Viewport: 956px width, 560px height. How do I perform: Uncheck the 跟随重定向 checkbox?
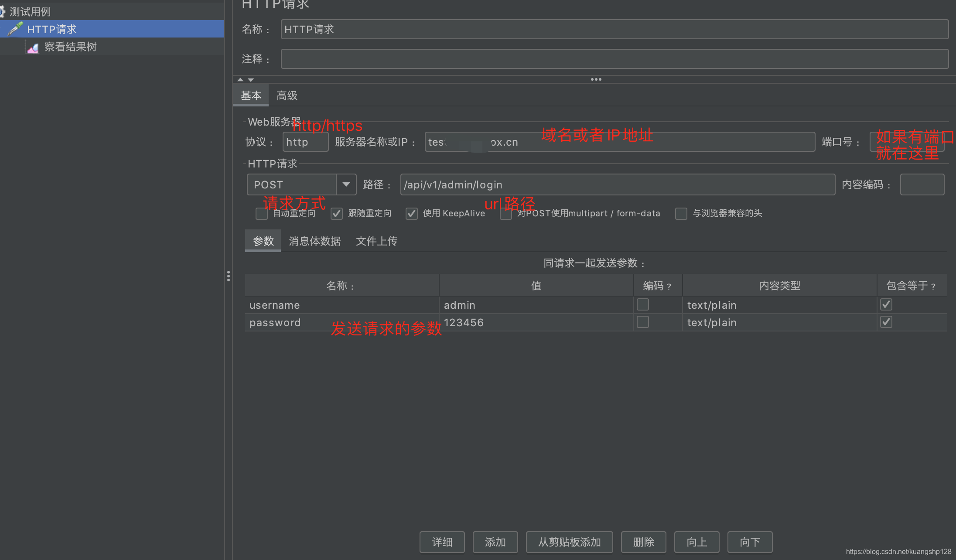(336, 214)
